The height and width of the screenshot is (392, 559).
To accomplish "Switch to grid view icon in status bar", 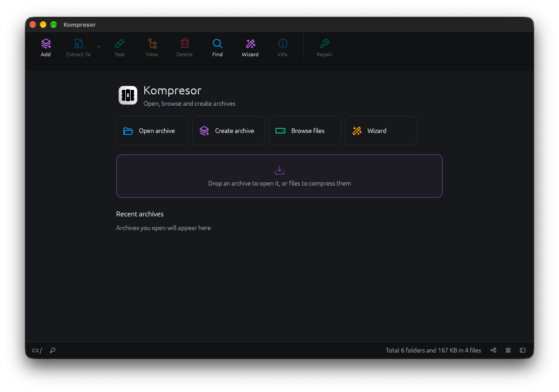I will click(508, 350).
